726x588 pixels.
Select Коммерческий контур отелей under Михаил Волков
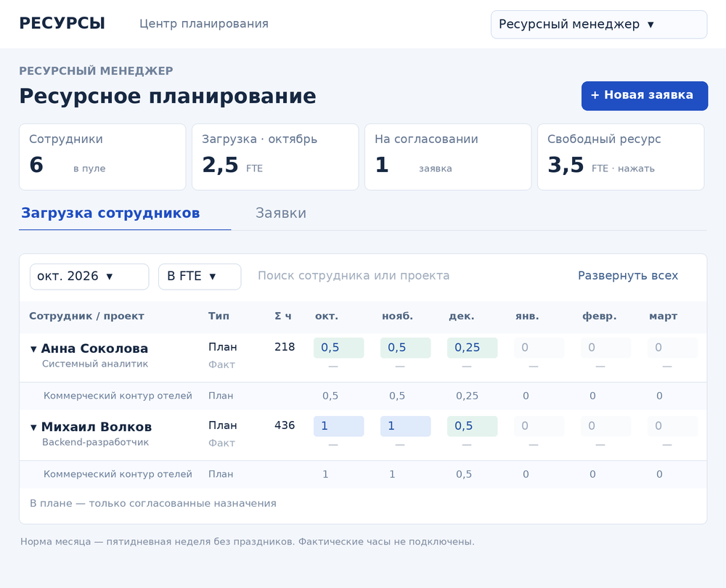[x=118, y=474]
